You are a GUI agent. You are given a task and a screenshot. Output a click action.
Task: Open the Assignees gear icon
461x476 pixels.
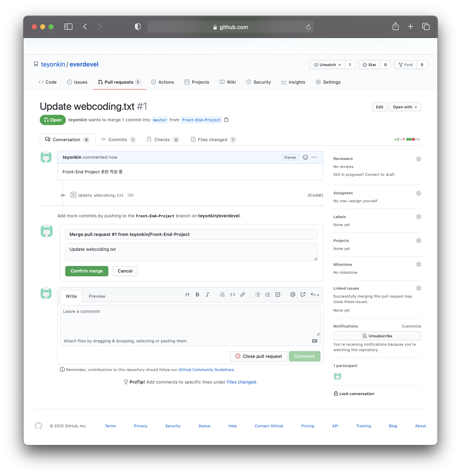click(x=419, y=193)
